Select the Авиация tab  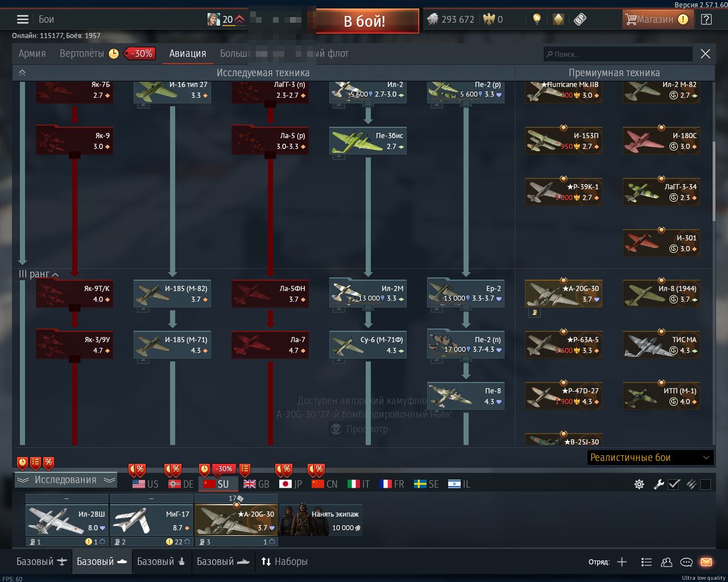[188, 53]
